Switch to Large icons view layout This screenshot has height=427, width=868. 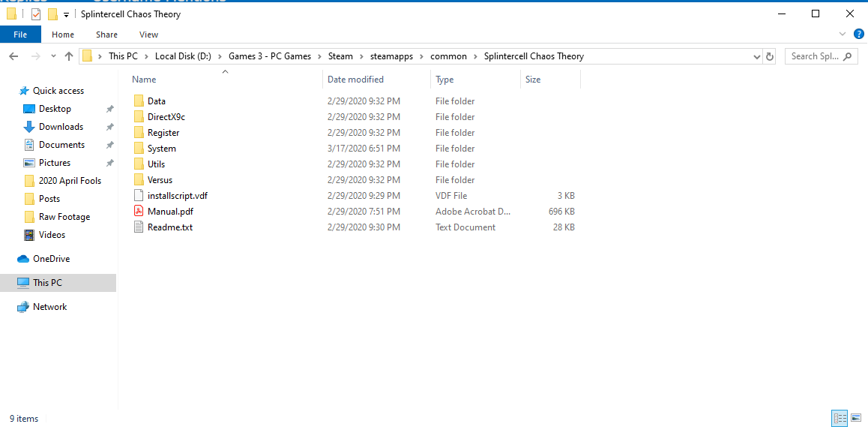[856, 418]
